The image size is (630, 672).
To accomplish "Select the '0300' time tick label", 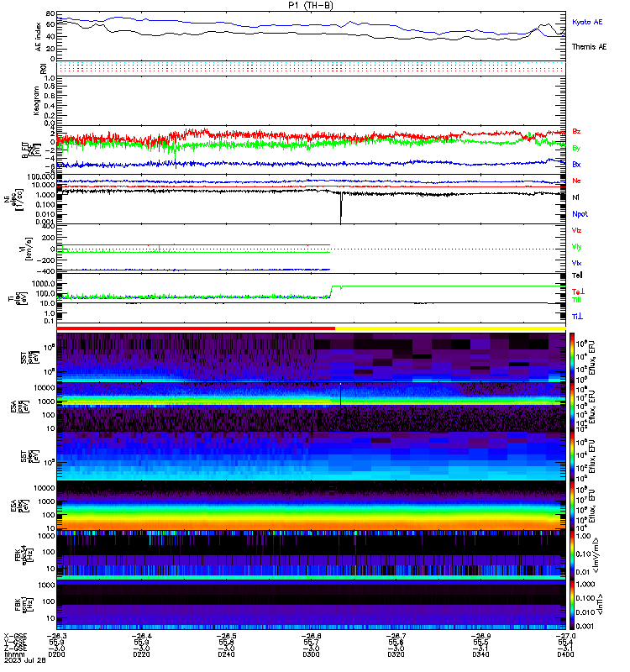I will [311, 654].
